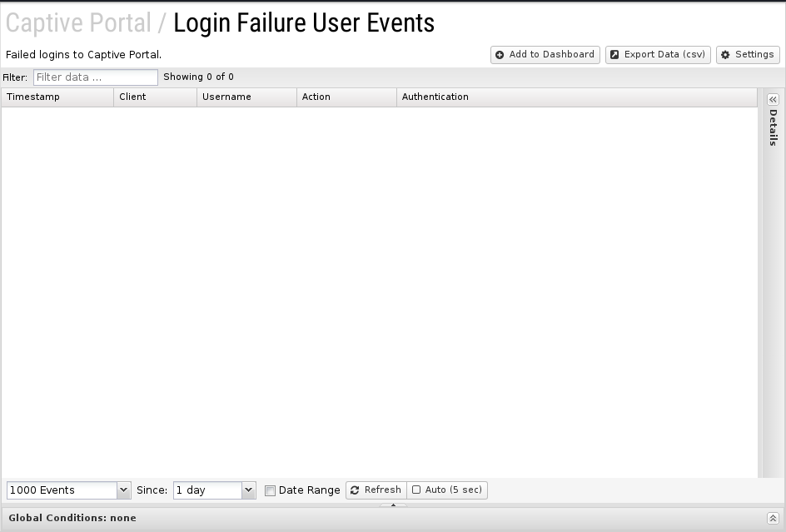Sort by Authentication column header
This screenshot has height=532, width=786.
click(577, 97)
